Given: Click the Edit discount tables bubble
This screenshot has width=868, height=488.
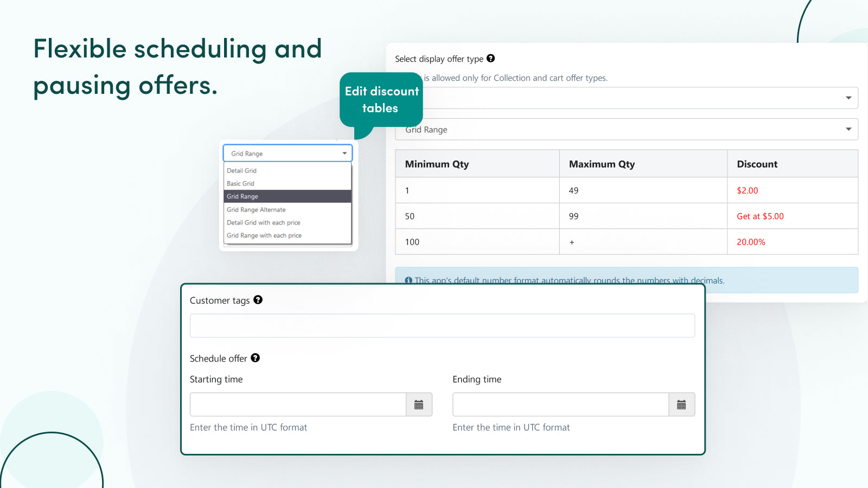Looking at the screenshot, I should pos(381,100).
